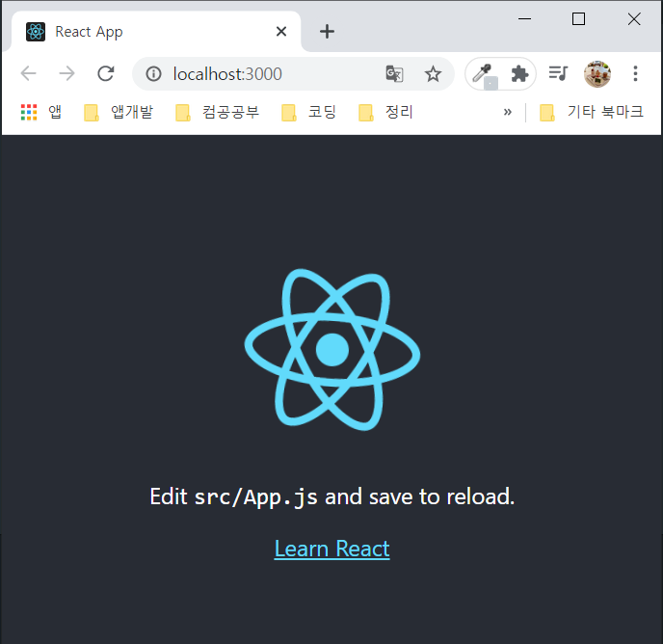663x644 pixels.
Task: Open the 기타 북마크 folder
Action: pos(592,112)
